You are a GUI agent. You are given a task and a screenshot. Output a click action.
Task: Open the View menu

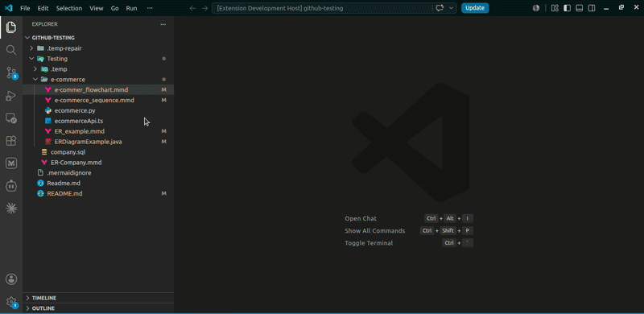pyautogui.click(x=97, y=8)
